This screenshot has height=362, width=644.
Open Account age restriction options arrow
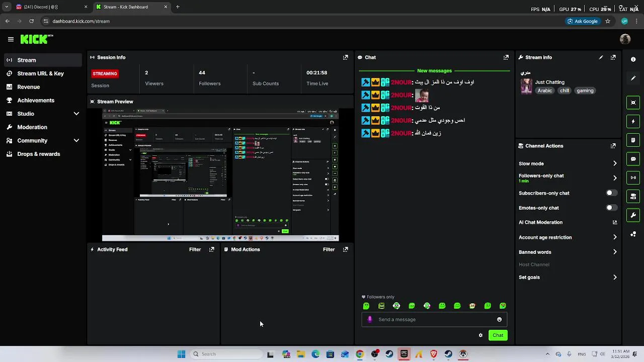click(x=615, y=237)
